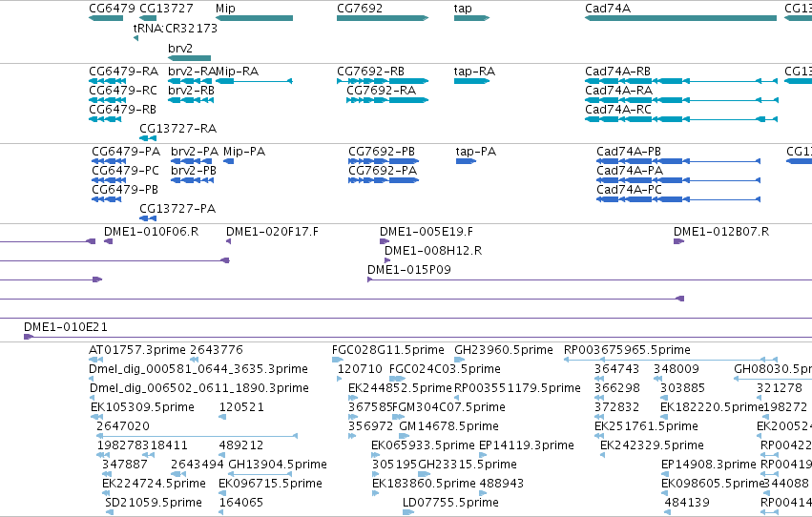This screenshot has width=812, height=517.
Task: Select protein Cad74A-PC
Action: pyautogui.click(x=678, y=199)
